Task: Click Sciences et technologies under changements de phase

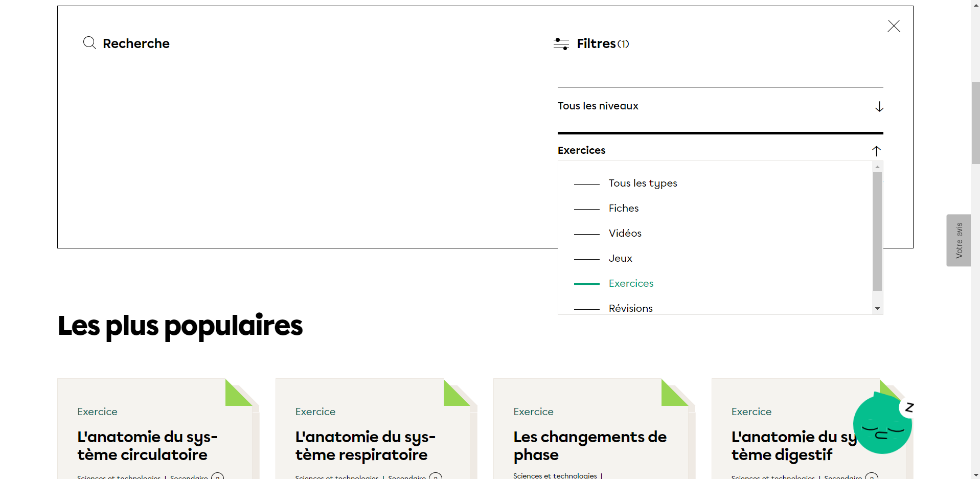Action: point(555,475)
